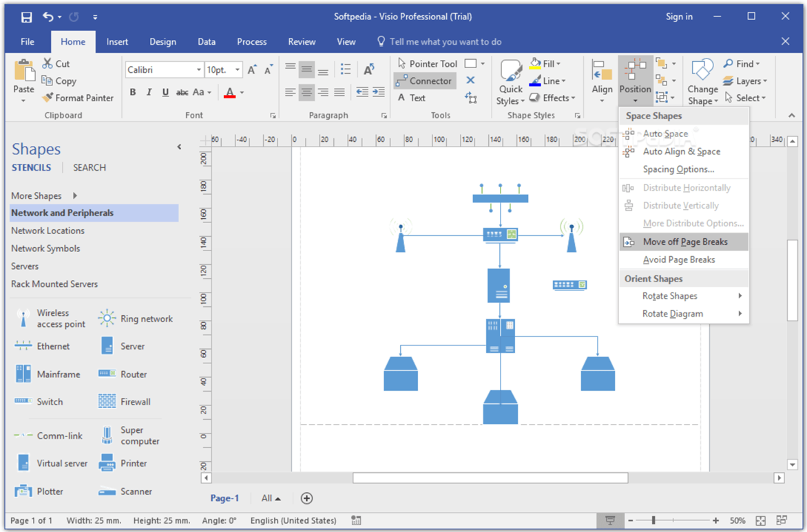Click the Fit page to window icon
Viewport: 807px width, 532px height.
760,521
